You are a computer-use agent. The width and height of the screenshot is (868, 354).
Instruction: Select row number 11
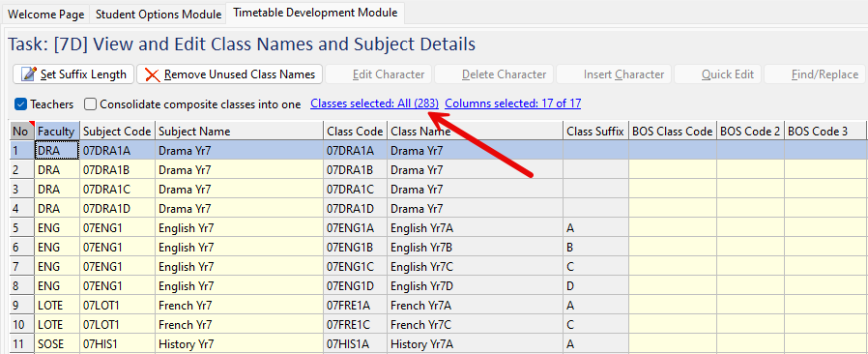pos(21,344)
